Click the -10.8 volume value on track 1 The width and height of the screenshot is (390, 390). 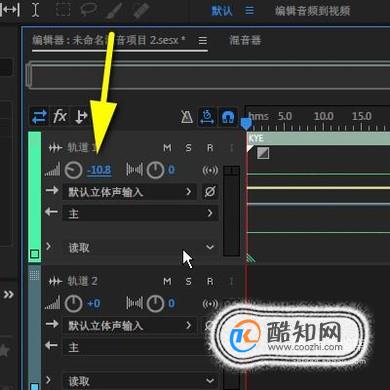pyautogui.click(x=99, y=170)
